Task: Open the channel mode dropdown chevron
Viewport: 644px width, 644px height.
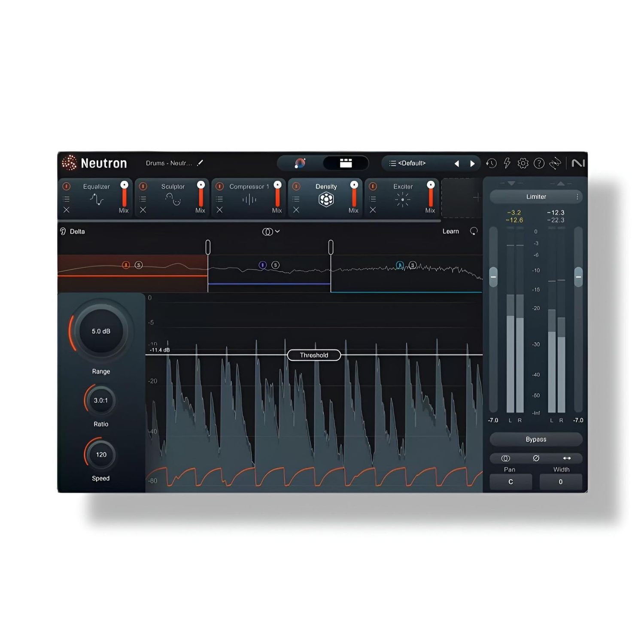Action: pyautogui.click(x=277, y=231)
